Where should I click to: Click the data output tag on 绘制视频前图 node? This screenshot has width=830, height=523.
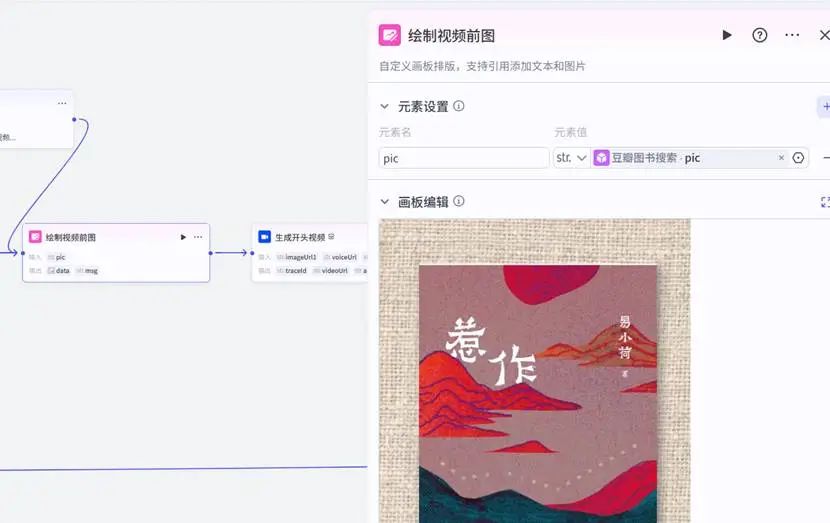point(59,270)
